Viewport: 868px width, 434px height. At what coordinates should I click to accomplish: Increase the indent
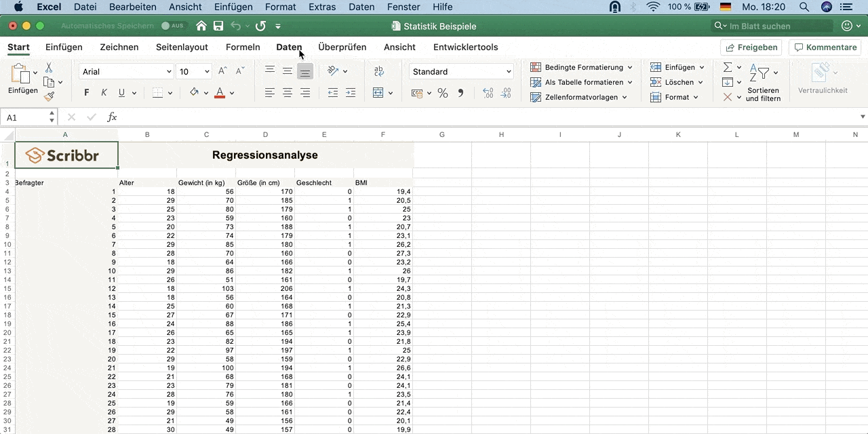point(351,93)
